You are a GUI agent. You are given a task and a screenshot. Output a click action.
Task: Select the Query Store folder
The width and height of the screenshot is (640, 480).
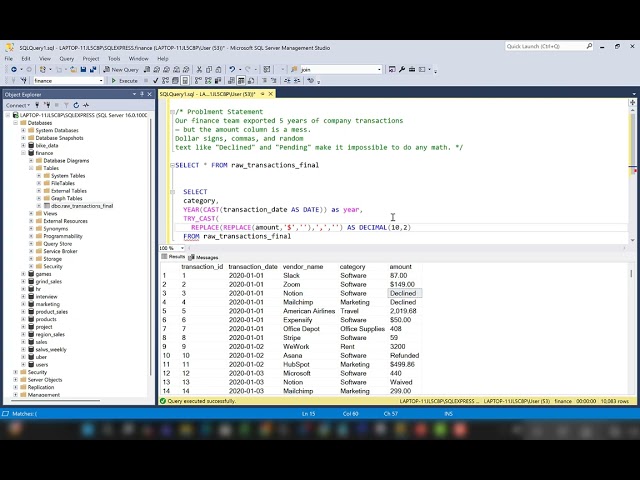tap(58, 244)
